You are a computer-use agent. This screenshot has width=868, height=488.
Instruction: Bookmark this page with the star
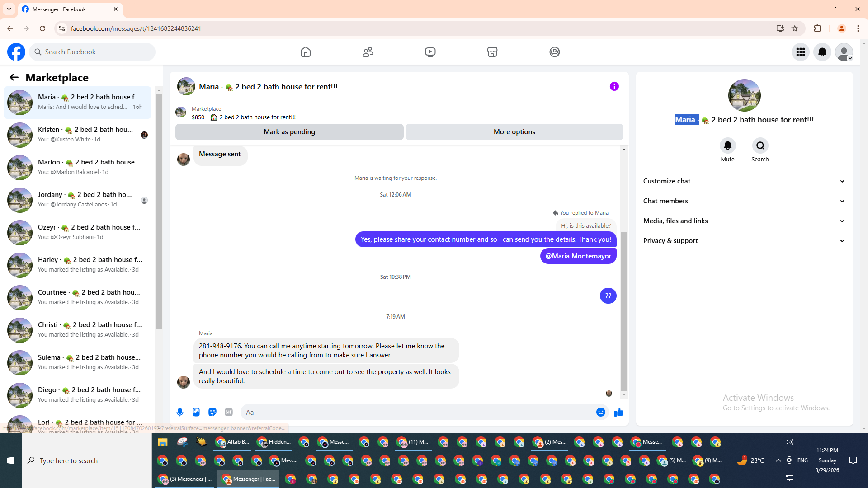(795, 28)
